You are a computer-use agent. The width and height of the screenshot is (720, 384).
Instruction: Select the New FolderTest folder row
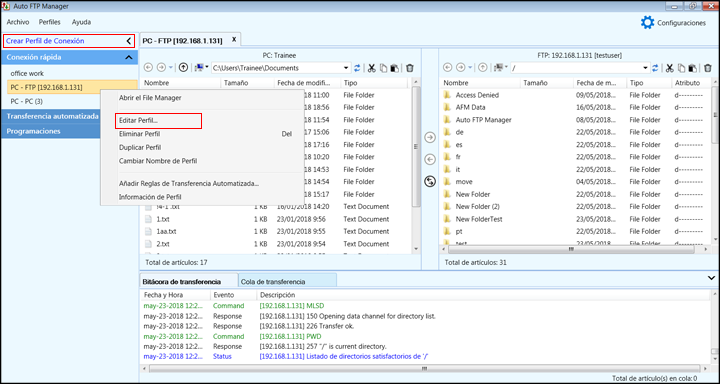(479, 219)
